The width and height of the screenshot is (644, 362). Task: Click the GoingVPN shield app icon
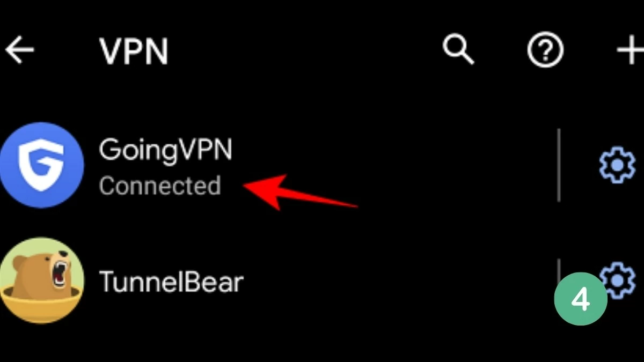[42, 164]
